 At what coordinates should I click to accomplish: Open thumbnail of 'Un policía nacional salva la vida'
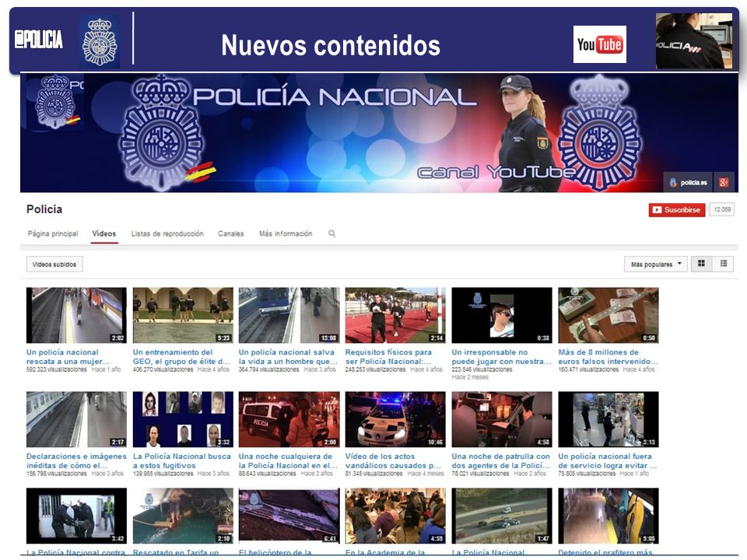(289, 315)
